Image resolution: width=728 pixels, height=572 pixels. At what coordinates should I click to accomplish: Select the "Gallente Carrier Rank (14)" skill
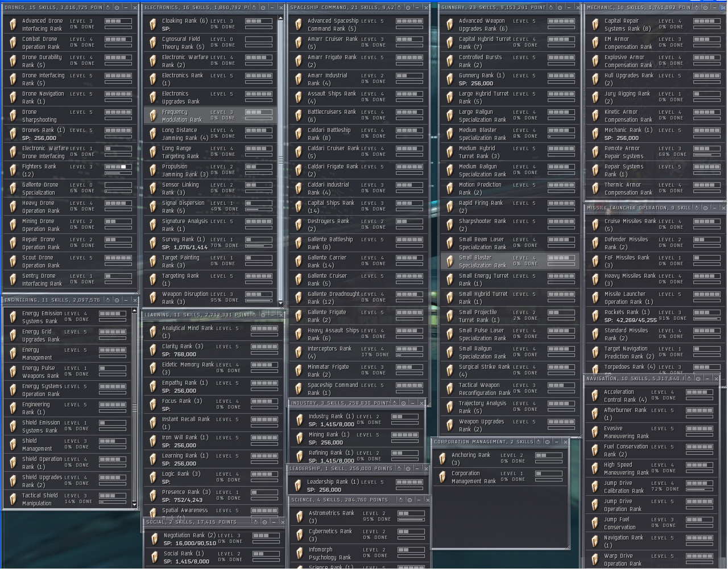pyautogui.click(x=358, y=261)
